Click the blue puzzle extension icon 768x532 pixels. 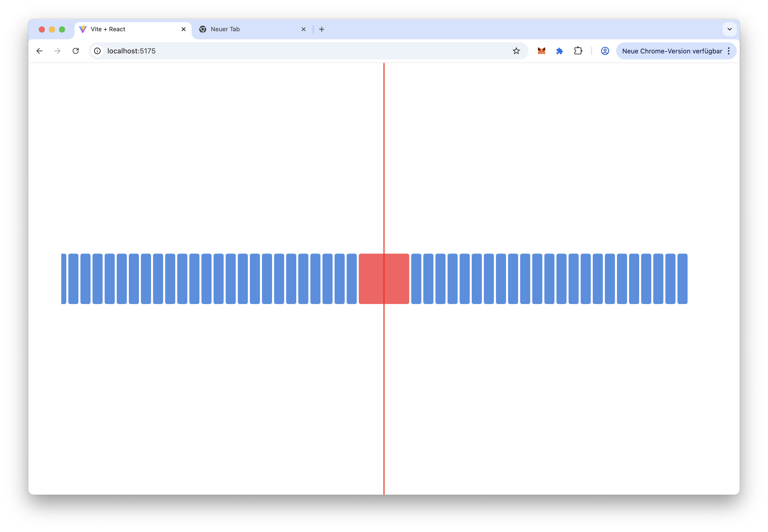559,51
